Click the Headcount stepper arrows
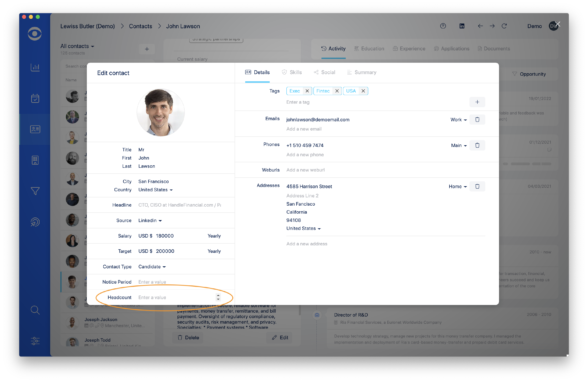 [218, 297]
